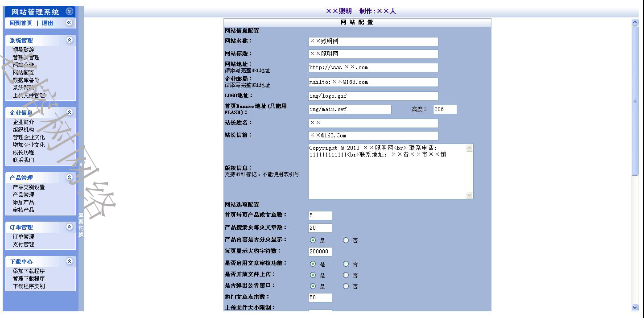This screenshot has width=644, height=318.
Task: Focus the 站长信箱 input field
Action: click(373, 136)
